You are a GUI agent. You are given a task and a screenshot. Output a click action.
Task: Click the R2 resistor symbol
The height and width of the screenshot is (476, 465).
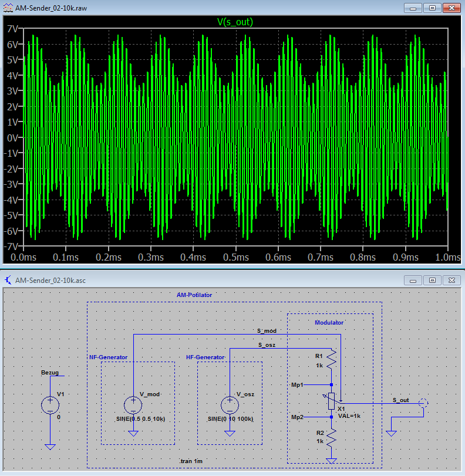pyautogui.click(x=332, y=437)
